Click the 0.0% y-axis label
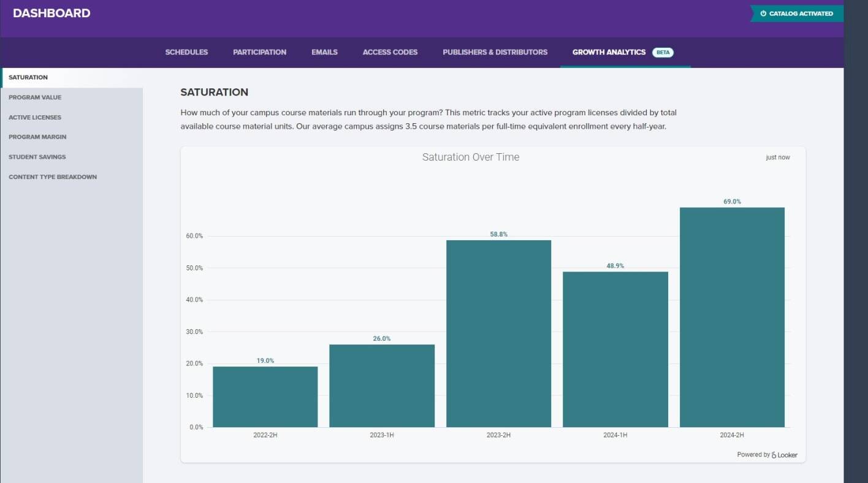Screen dimensions: 868x483 [196, 427]
